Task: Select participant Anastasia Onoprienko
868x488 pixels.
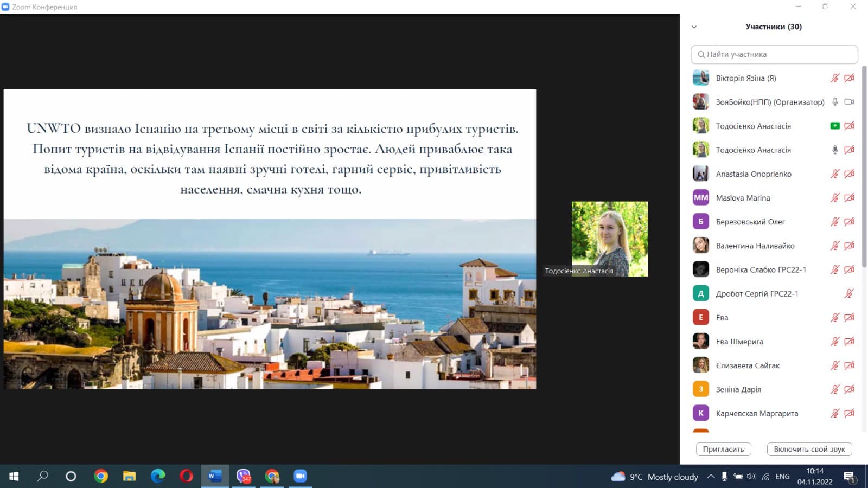Action: tap(774, 174)
